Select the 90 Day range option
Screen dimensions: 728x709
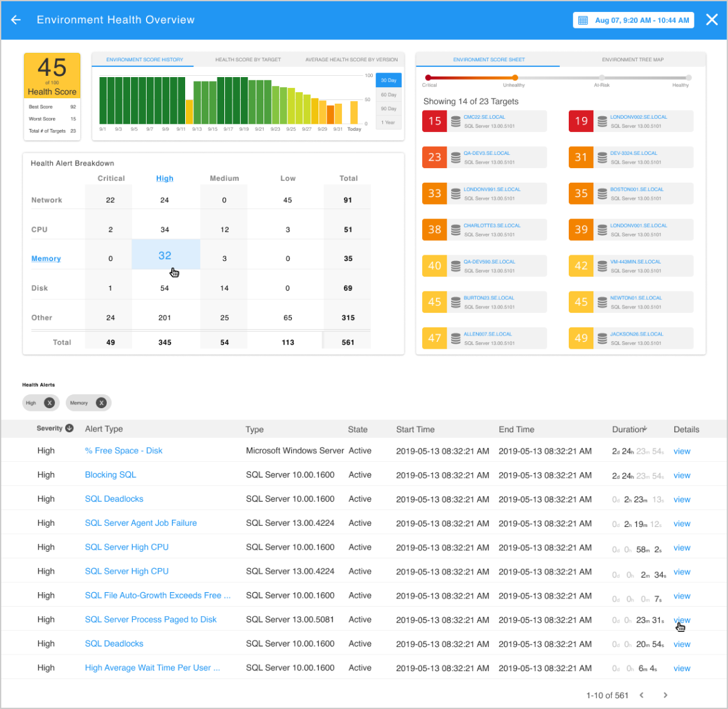coord(389,109)
